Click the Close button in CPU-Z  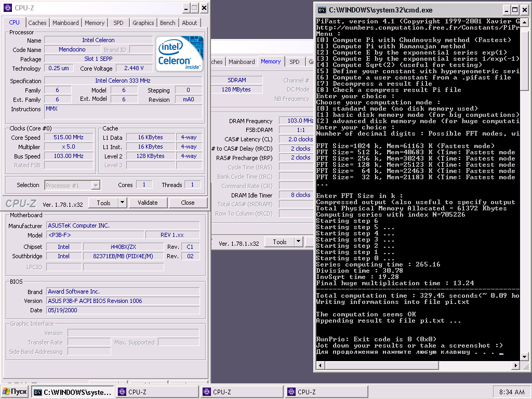[x=188, y=203]
